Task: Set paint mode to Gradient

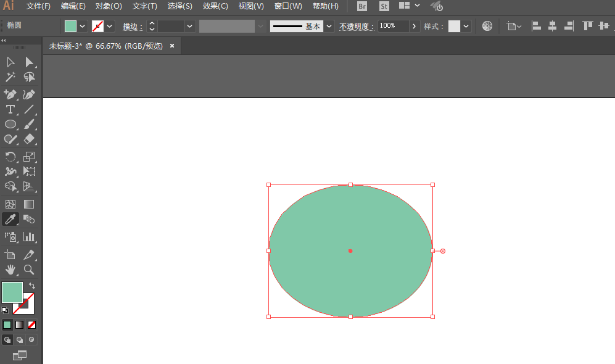Action: [20, 325]
